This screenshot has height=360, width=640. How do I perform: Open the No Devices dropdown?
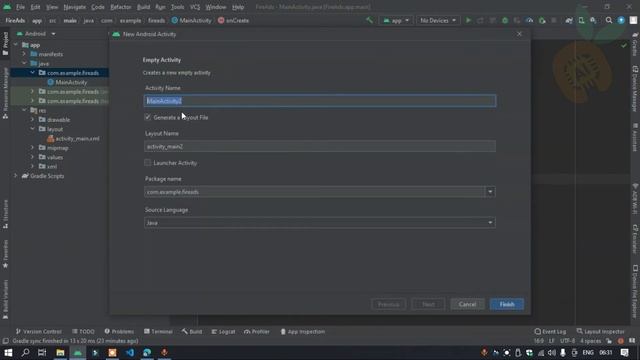click(438, 20)
